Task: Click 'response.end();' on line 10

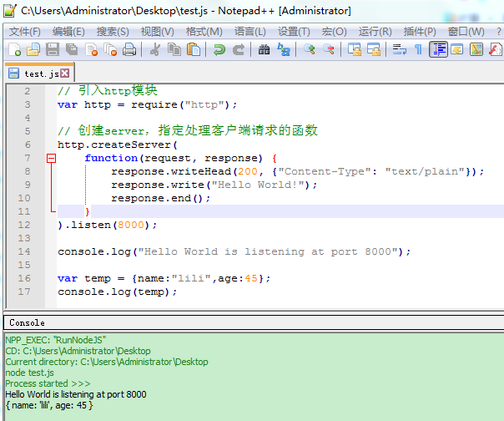Action: point(161,198)
